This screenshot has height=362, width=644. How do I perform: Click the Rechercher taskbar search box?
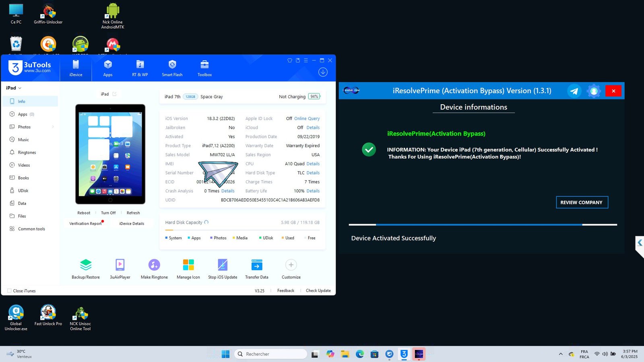click(x=270, y=354)
